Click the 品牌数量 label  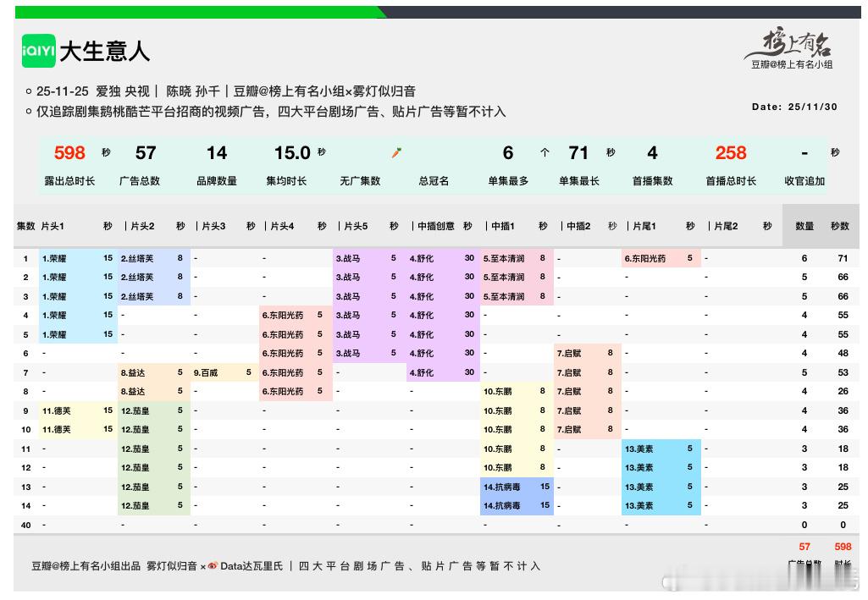click(217, 181)
